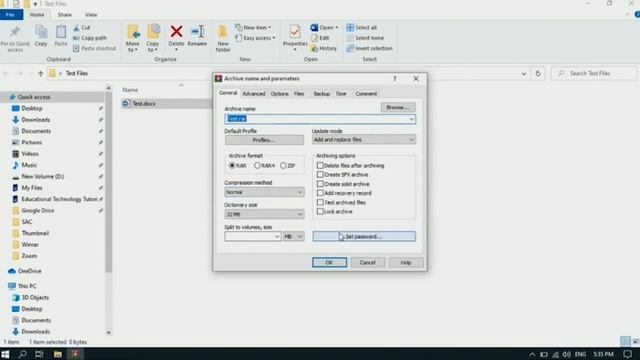This screenshot has width=640, height=360.
Task: Select the ZIP archive format
Action: [283, 166]
